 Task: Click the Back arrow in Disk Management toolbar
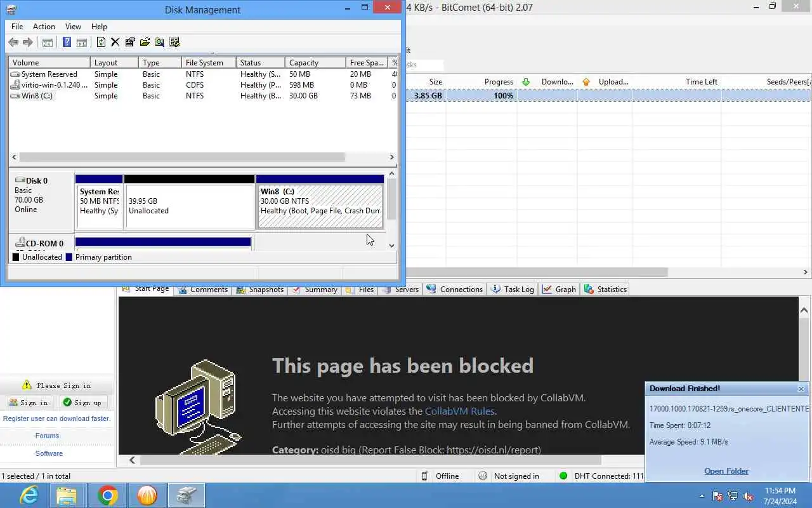coord(13,43)
